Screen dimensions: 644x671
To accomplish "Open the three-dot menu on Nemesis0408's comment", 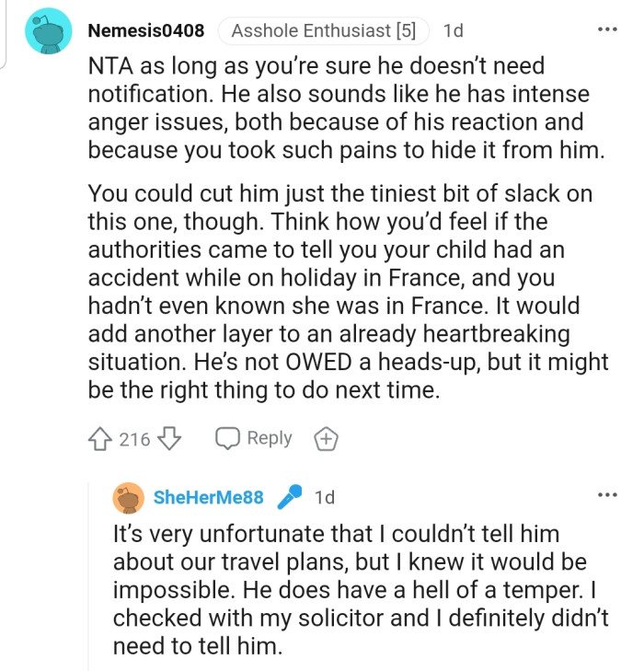I will click(606, 29).
